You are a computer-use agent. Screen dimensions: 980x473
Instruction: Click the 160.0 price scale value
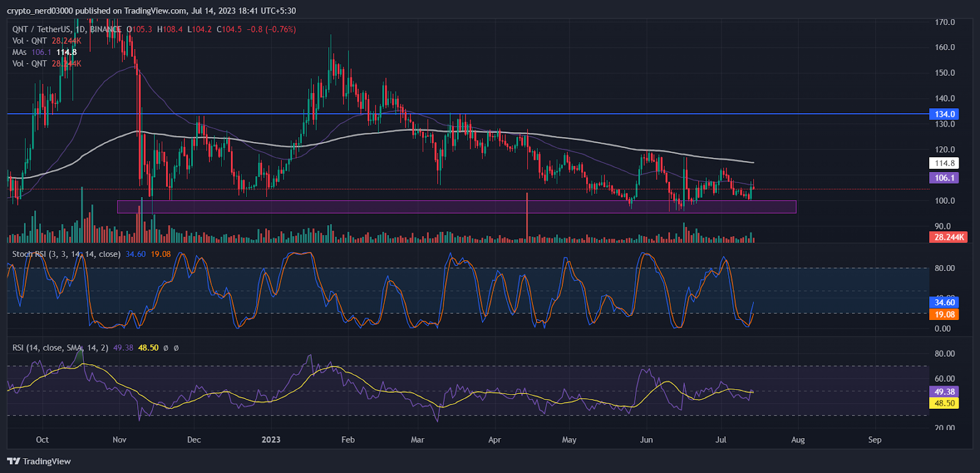(x=944, y=47)
